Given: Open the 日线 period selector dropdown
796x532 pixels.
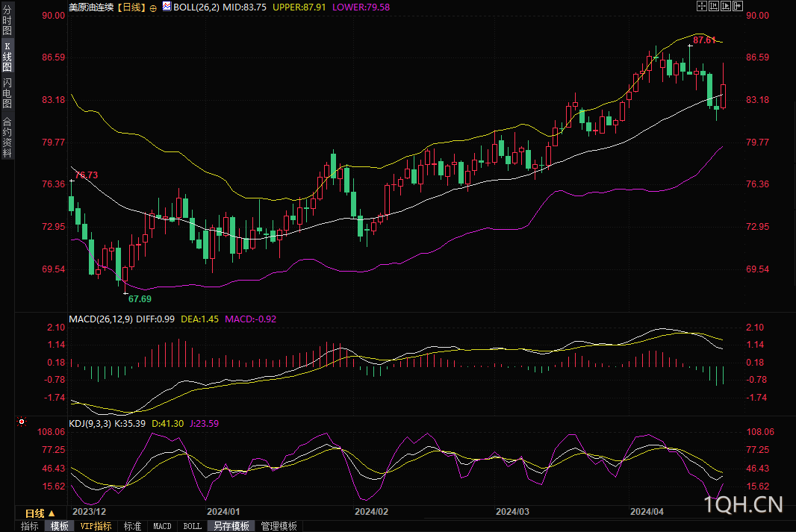Looking at the screenshot, I should [40, 513].
